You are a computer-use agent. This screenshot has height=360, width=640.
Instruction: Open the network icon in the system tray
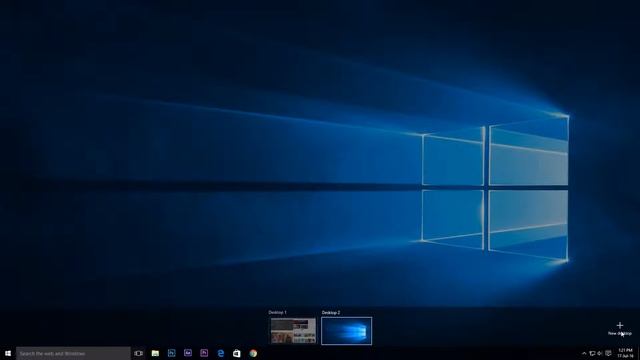(x=592, y=353)
